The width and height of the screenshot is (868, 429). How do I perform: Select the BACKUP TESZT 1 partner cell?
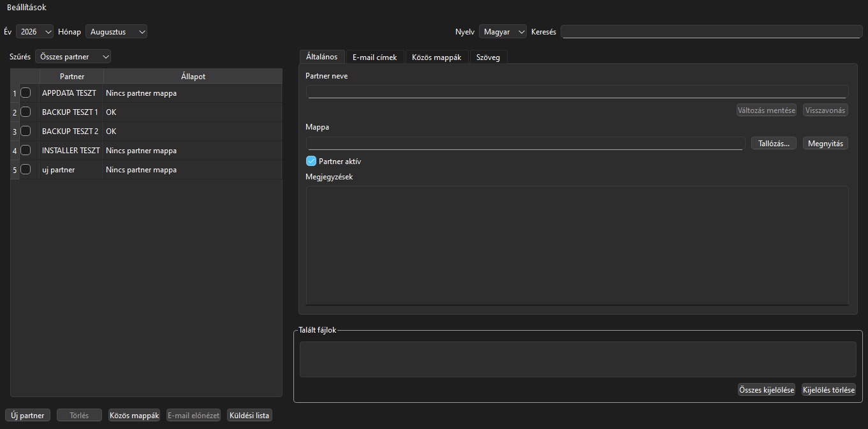click(x=71, y=112)
